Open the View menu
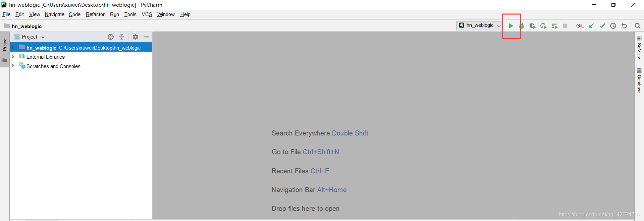Screen dimensions: 644x221 coord(35,14)
